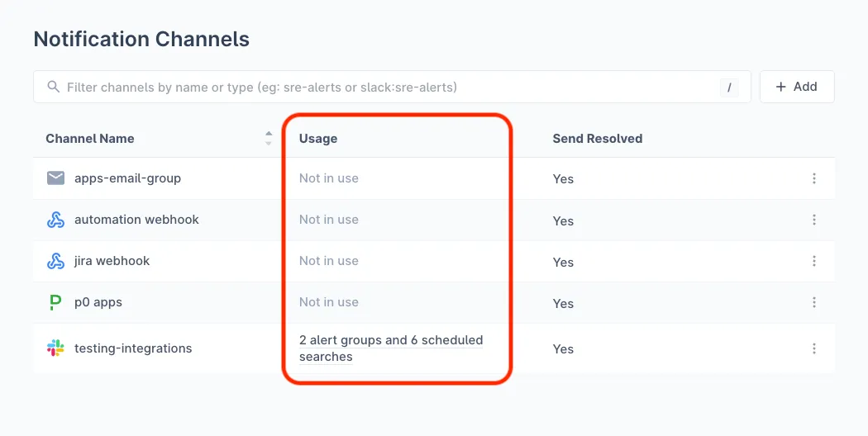This screenshot has height=436, width=868.
Task: Click the PagerDuty icon for p0 apps
Action: click(x=55, y=302)
